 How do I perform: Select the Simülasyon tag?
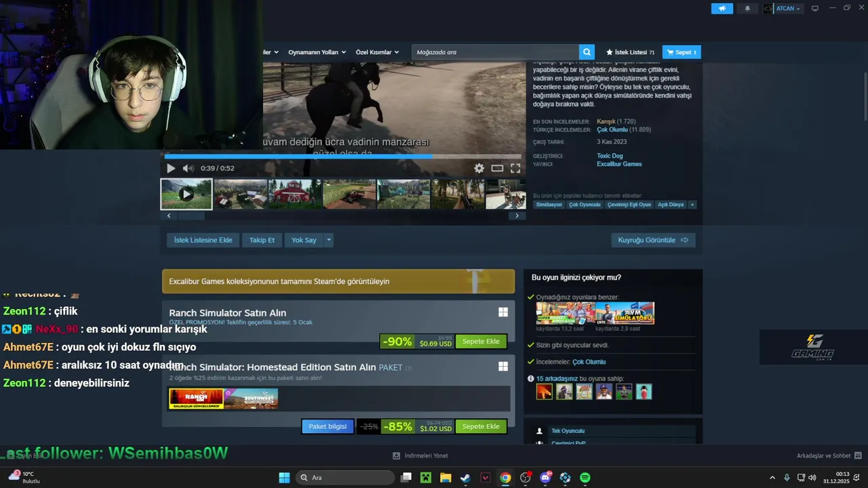(x=549, y=205)
